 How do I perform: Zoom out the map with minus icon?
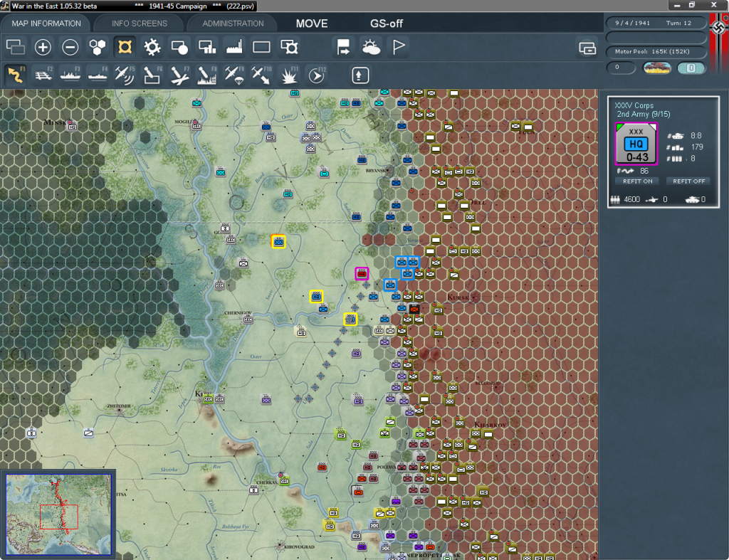(x=70, y=47)
